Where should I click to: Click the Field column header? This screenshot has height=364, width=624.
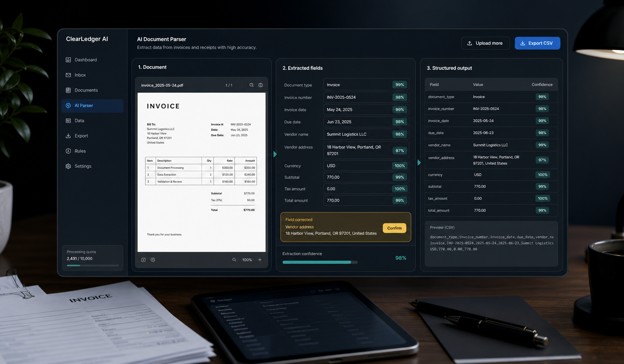[x=434, y=85]
